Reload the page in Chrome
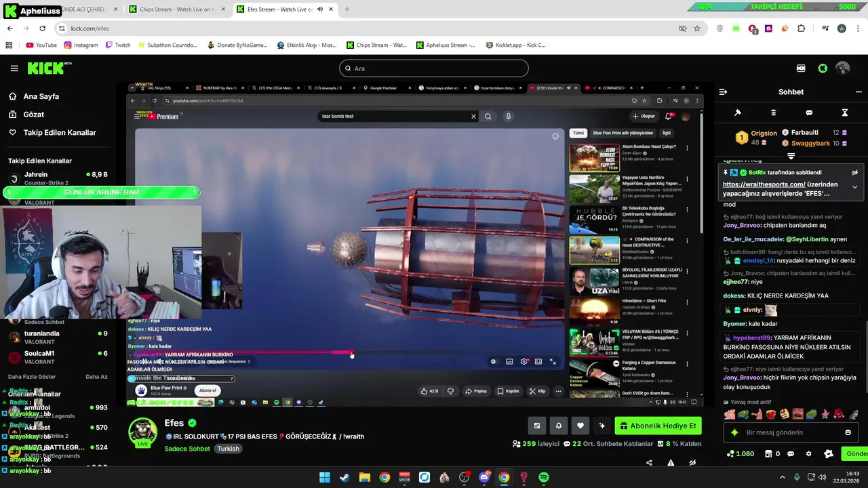The height and width of the screenshot is (488, 868). point(42,28)
